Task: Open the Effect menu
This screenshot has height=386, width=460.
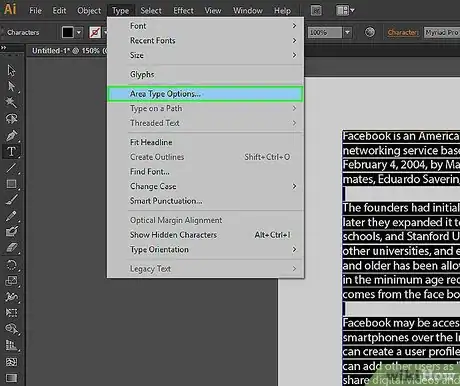Action: [x=183, y=11]
